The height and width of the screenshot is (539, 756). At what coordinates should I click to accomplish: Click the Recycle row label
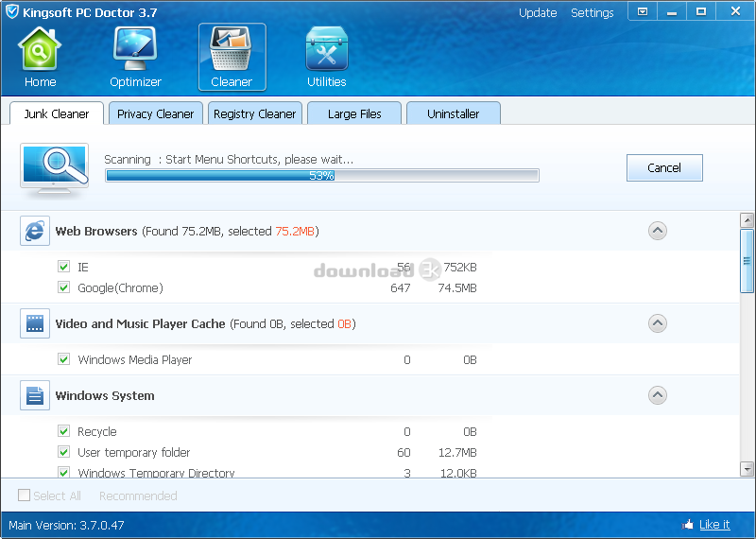coord(97,431)
